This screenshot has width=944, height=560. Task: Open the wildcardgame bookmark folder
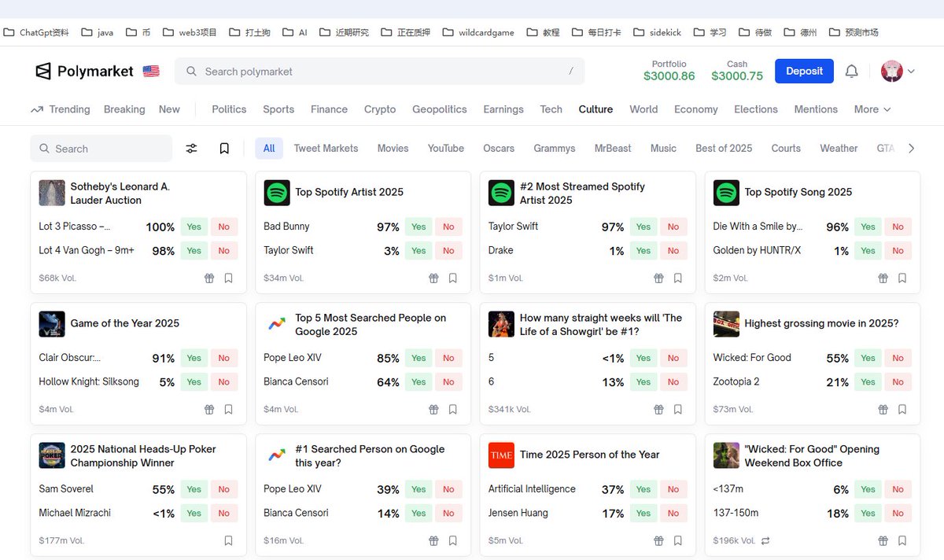tap(478, 32)
